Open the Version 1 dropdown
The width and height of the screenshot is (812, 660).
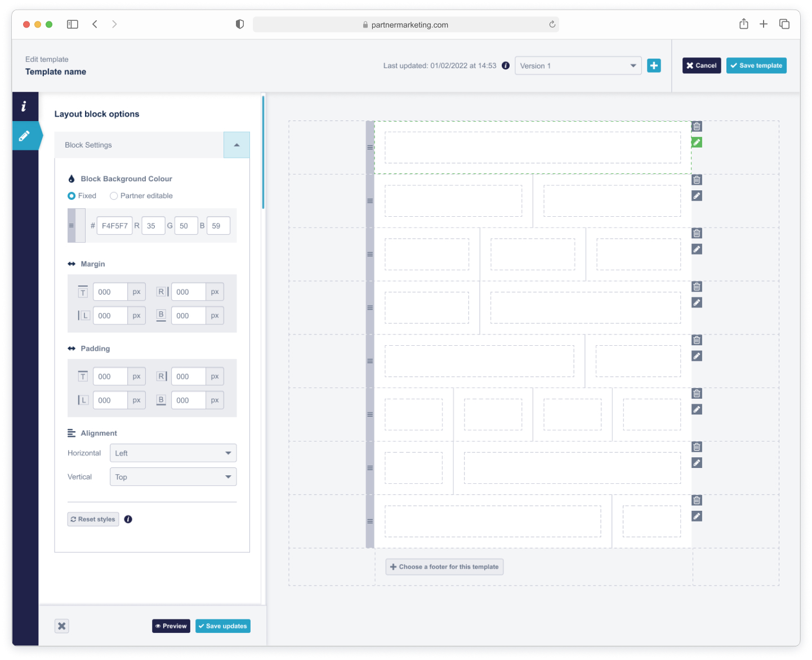(x=578, y=66)
